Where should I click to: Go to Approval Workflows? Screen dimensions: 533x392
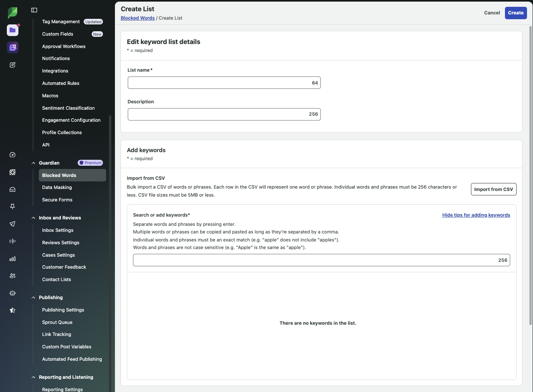pyautogui.click(x=64, y=46)
